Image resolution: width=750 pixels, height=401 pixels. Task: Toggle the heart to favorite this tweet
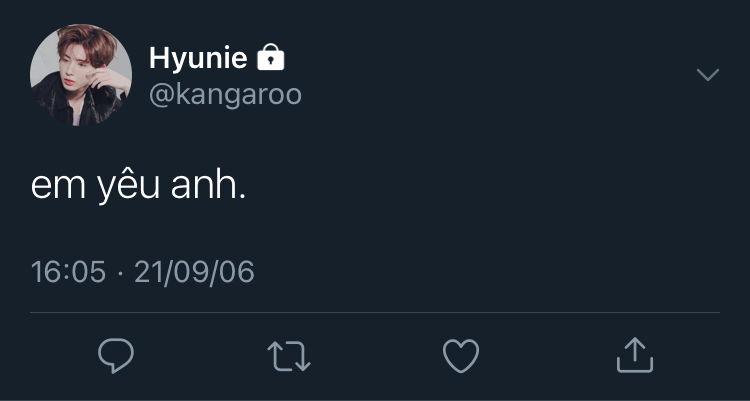pos(461,355)
